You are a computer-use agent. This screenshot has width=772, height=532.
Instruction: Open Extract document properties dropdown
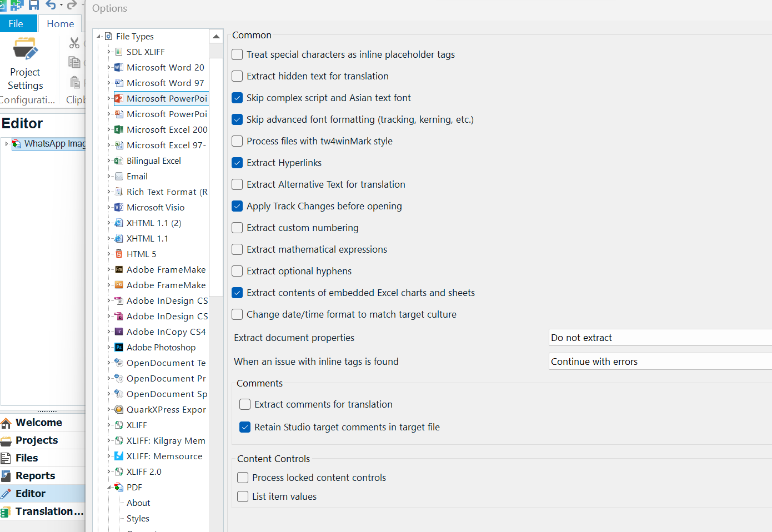click(660, 338)
